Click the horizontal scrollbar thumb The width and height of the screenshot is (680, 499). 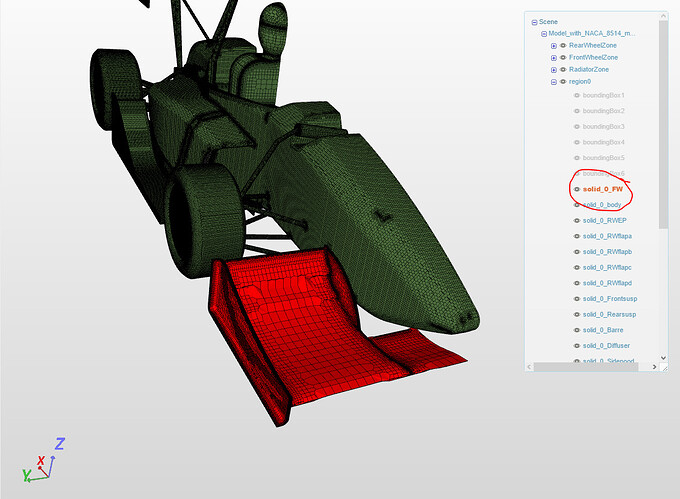pos(586,367)
